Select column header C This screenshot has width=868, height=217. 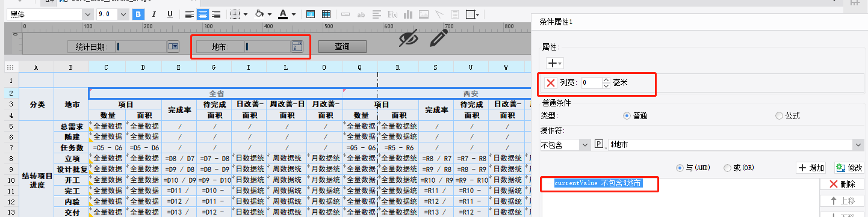pos(107,67)
